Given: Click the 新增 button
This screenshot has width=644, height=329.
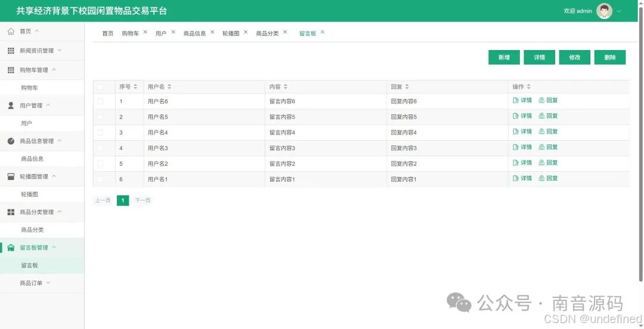Looking at the screenshot, I should coord(504,57).
